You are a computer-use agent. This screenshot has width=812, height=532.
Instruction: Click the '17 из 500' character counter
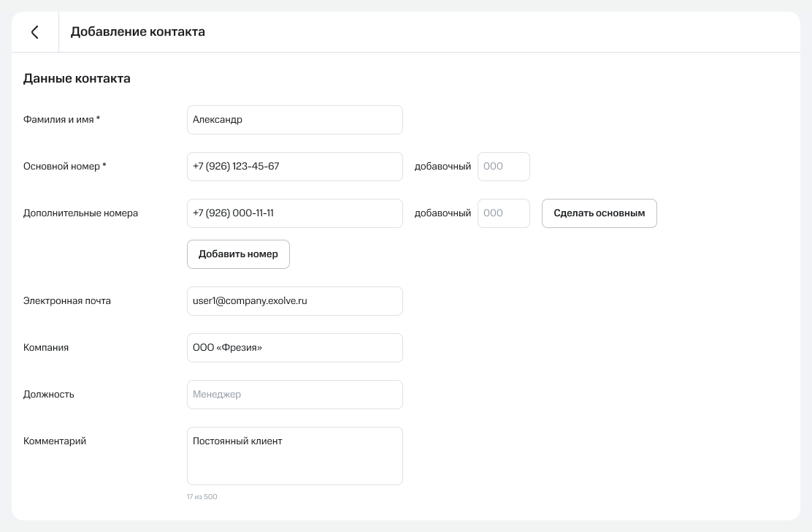point(202,497)
